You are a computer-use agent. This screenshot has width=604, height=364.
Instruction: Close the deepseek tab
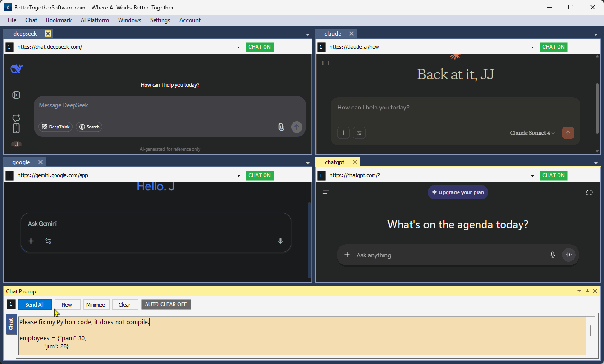(x=48, y=34)
